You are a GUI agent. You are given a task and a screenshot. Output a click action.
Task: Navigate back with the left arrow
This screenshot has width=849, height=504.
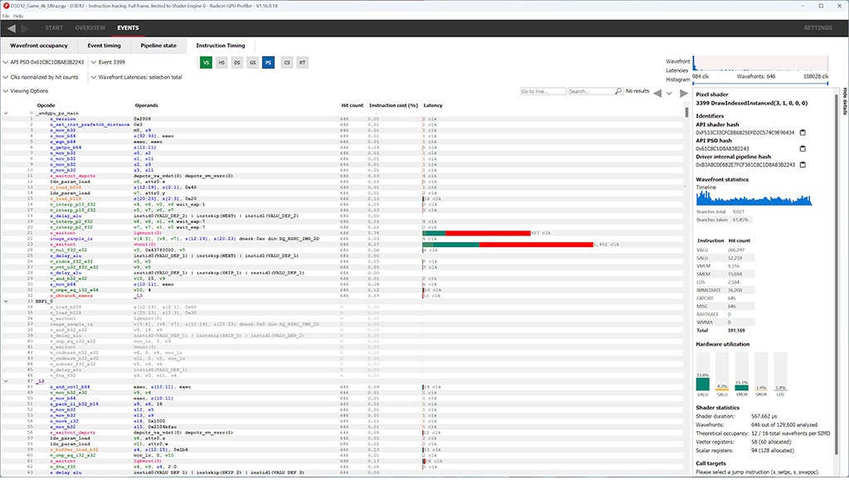(x=12, y=28)
